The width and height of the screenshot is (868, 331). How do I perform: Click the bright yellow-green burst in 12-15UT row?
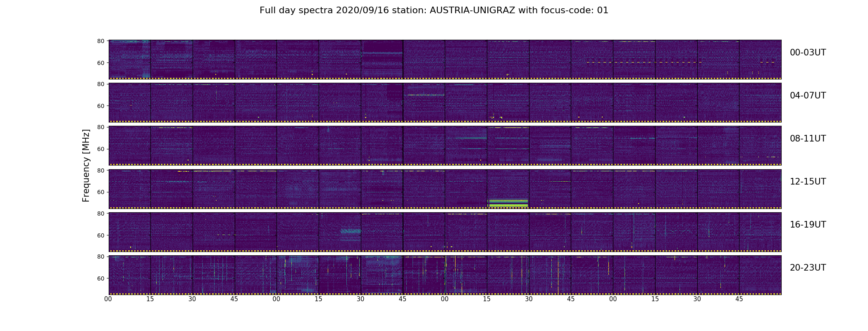click(x=508, y=203)
